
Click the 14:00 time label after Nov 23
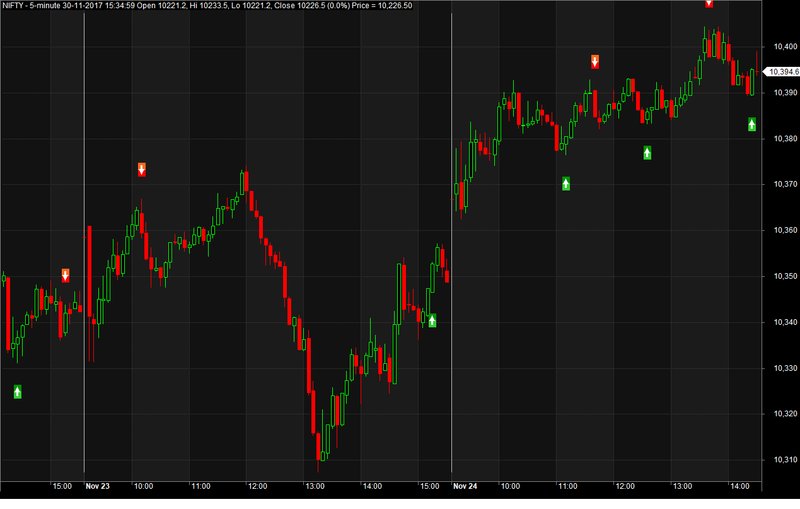[x=372, y=487]
